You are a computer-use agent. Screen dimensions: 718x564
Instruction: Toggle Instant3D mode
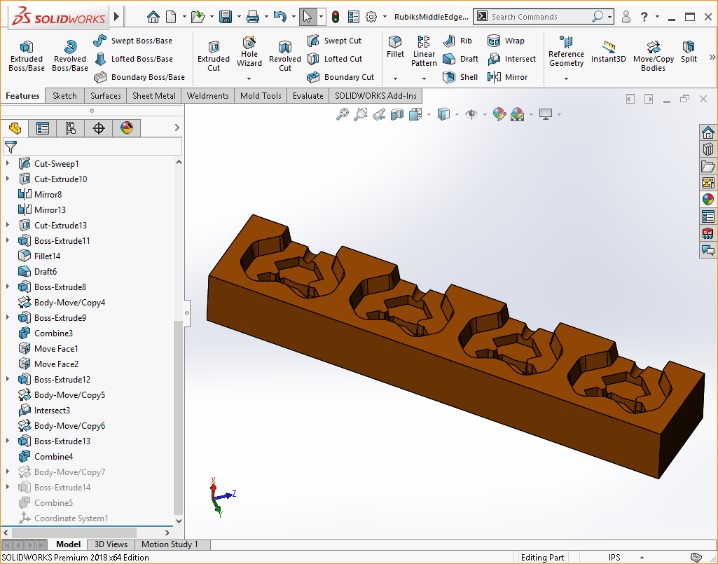click(x=608, y=52)
